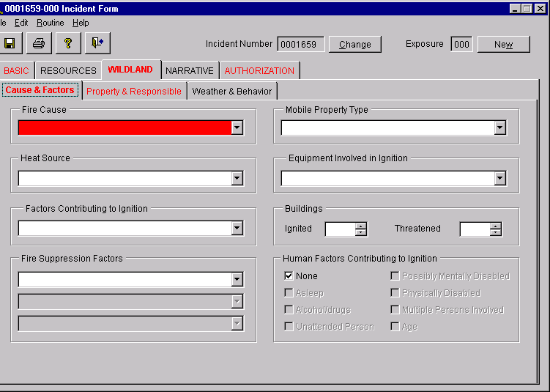Screen dimensions: 550x392
Task: Click the New exposure button
Action: pyautogui.click(x=503, y=44)
